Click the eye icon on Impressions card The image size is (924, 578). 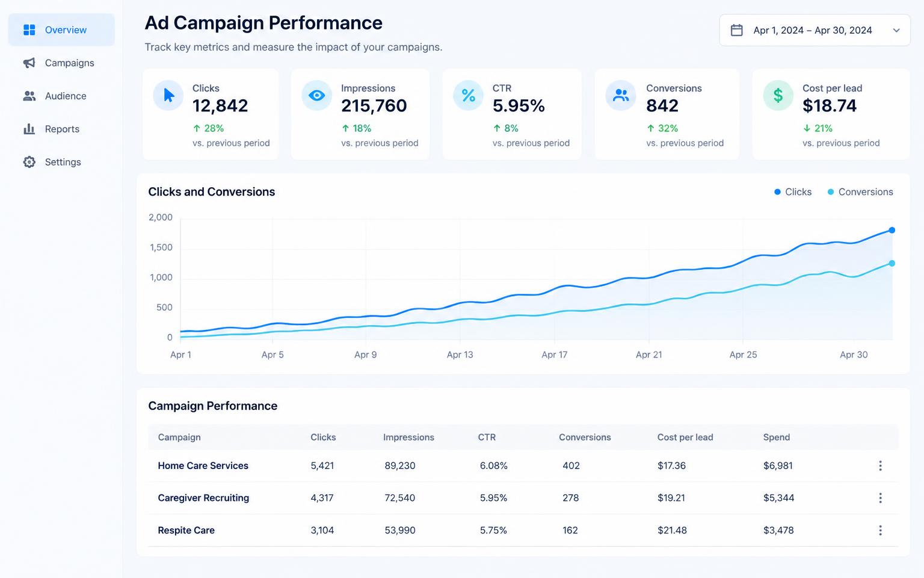coord(316,96)
